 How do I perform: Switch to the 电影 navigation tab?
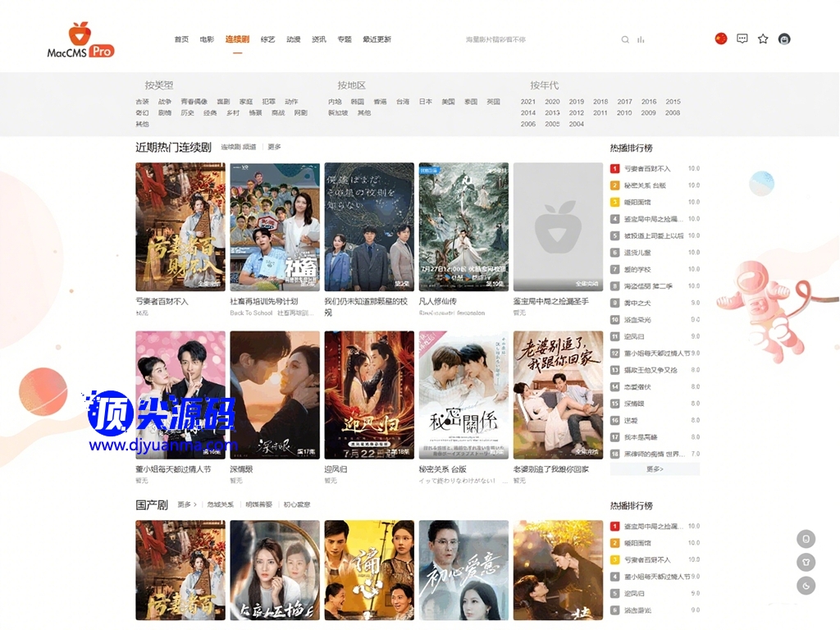pos(207,39)
